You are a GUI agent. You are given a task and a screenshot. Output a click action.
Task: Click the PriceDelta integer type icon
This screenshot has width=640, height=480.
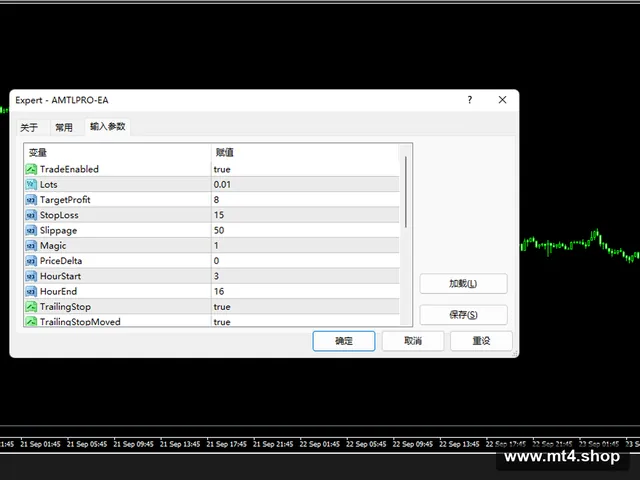[31, 261]
